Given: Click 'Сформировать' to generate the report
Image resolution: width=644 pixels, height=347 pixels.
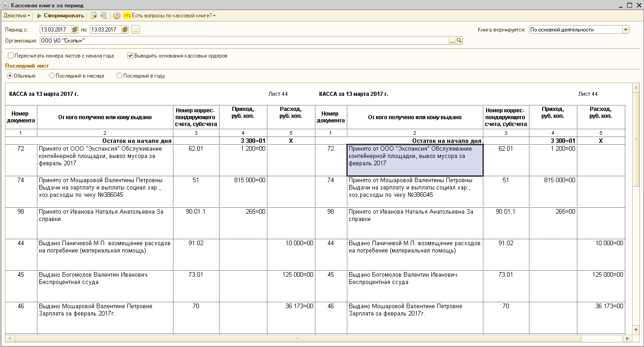Looking at the screenshot, I should (x=61, y=16).
